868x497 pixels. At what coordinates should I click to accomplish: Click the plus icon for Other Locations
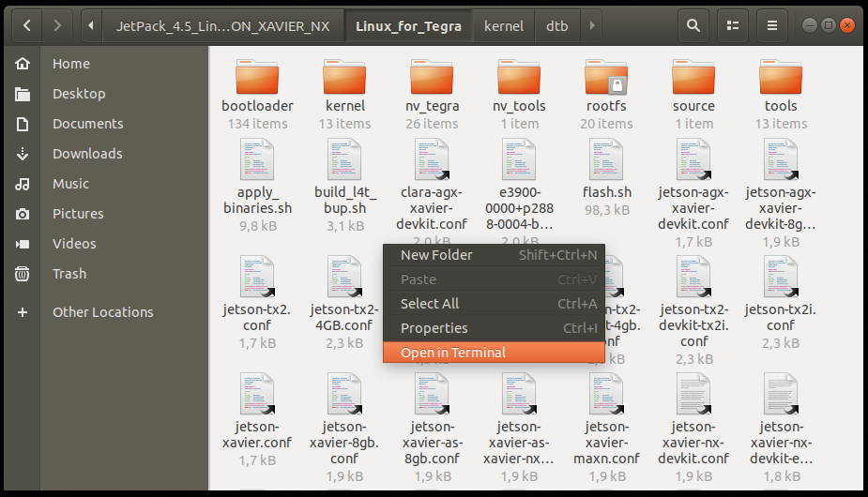pos(23,312)
